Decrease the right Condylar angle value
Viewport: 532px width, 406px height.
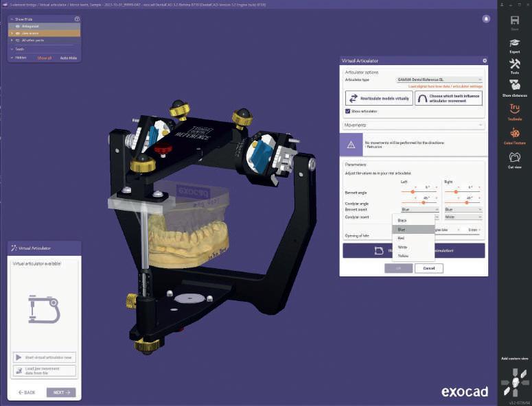click(459, 198)
